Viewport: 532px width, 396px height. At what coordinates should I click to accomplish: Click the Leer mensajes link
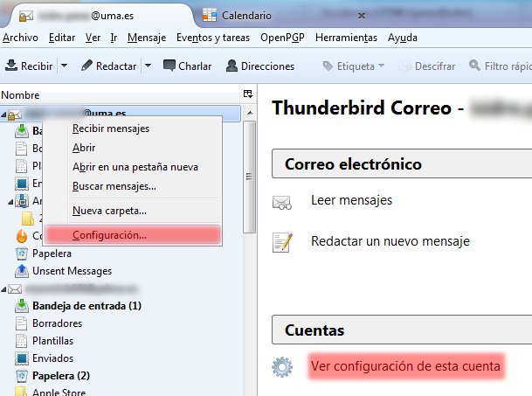point(351,200)
